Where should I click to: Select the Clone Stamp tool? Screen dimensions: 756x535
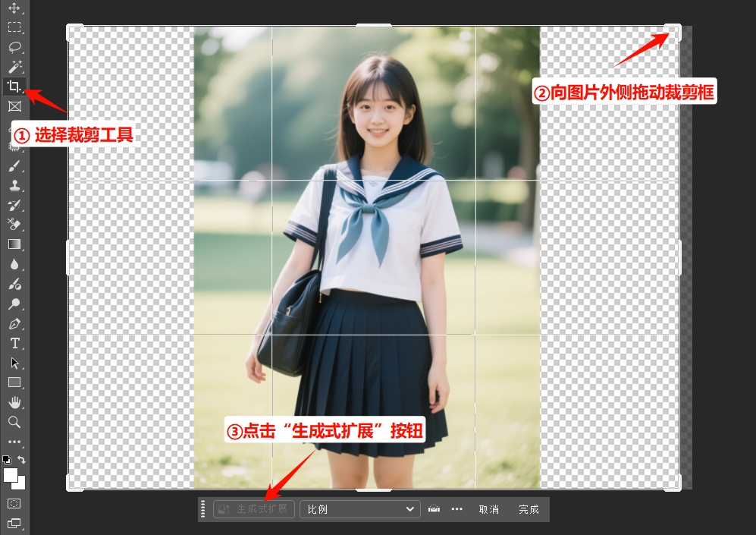[x=14, y=185]
